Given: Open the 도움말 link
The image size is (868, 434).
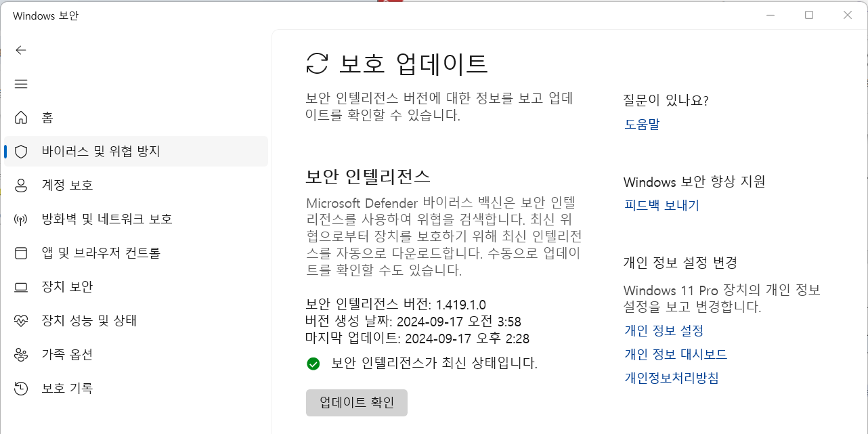Looking at the screenshot, I should [642, 124].
